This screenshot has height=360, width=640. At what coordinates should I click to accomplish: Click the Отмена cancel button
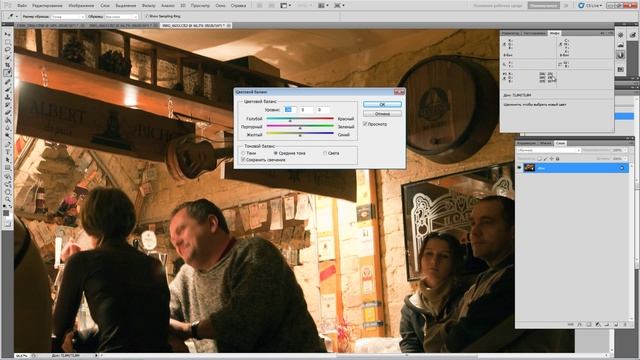(x=382, y=114)
